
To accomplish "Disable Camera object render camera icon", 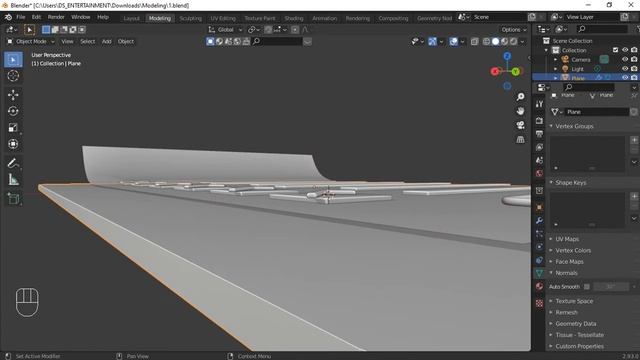I will point(634,60).
